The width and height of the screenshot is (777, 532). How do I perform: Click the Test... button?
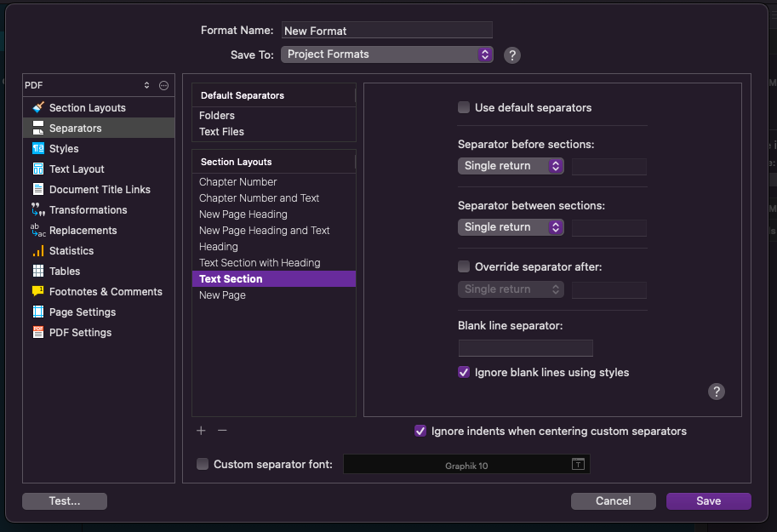[x=65, y=501]
